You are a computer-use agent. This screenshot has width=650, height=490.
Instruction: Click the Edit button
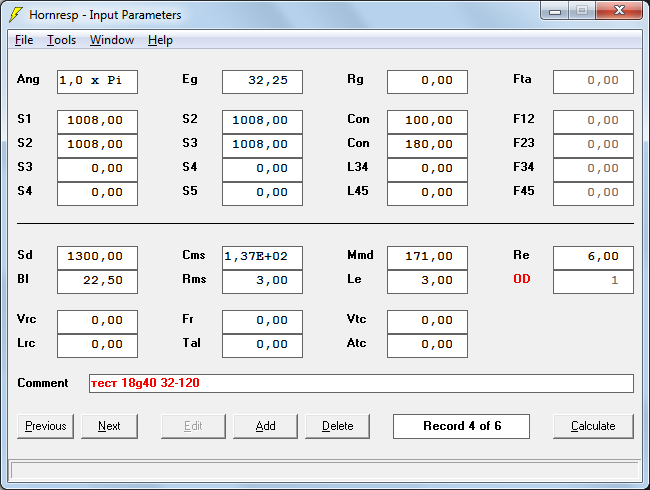pyautogui.click(x=193, y=426)
